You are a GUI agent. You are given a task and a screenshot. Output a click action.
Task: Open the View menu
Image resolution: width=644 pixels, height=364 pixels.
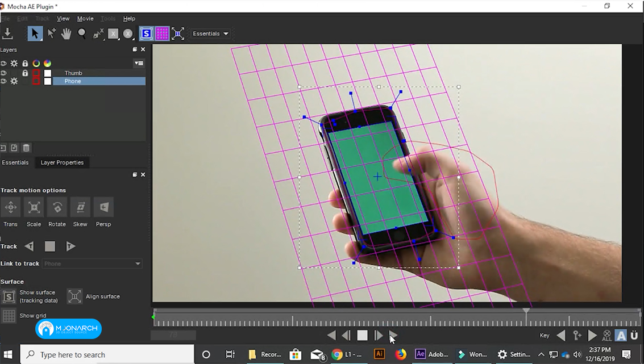point(63,19)
